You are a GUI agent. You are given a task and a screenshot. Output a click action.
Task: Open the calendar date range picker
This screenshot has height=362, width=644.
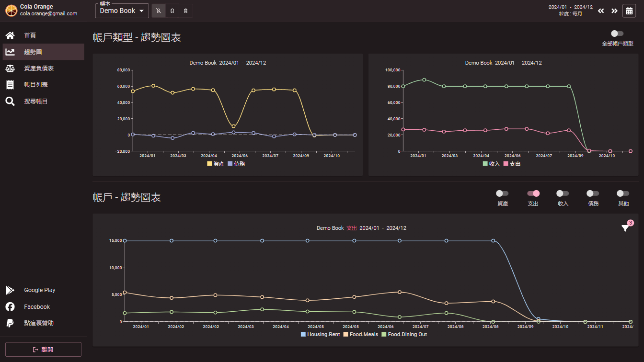(629, 11)
